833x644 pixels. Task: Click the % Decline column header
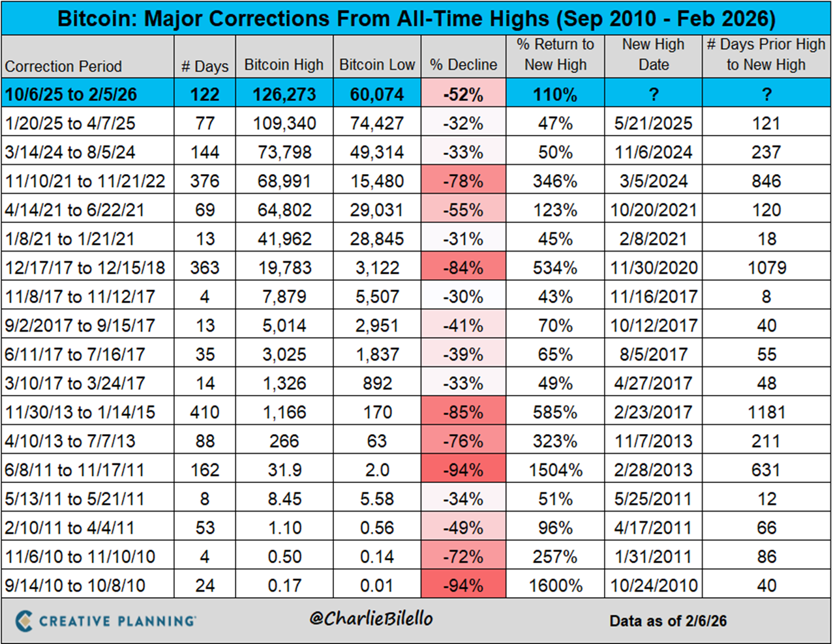[463, 65]
